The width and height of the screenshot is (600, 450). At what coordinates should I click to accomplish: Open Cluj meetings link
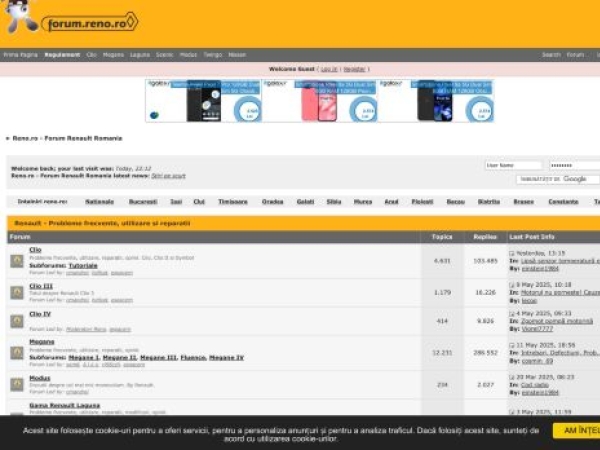pyautogui.click(x=199, y=202)
